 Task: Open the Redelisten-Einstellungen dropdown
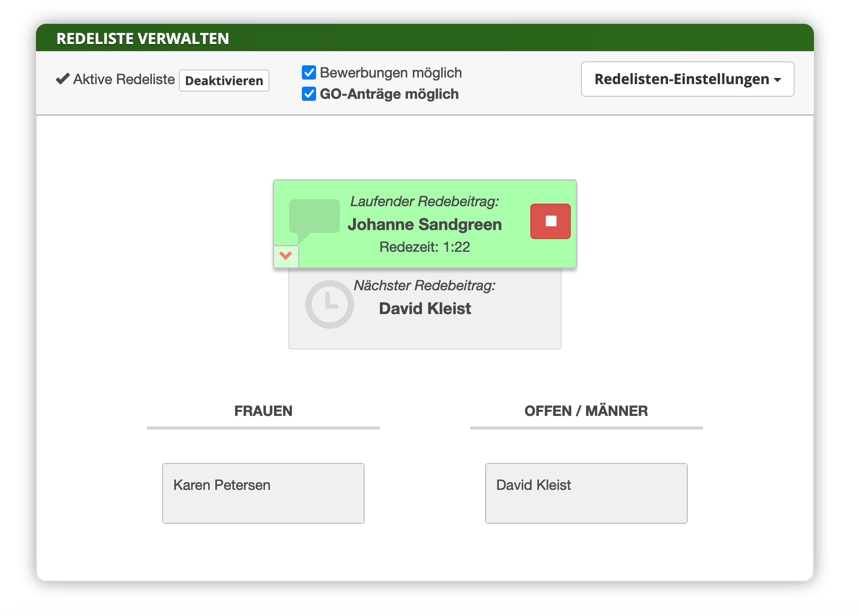tap(687, 79)
